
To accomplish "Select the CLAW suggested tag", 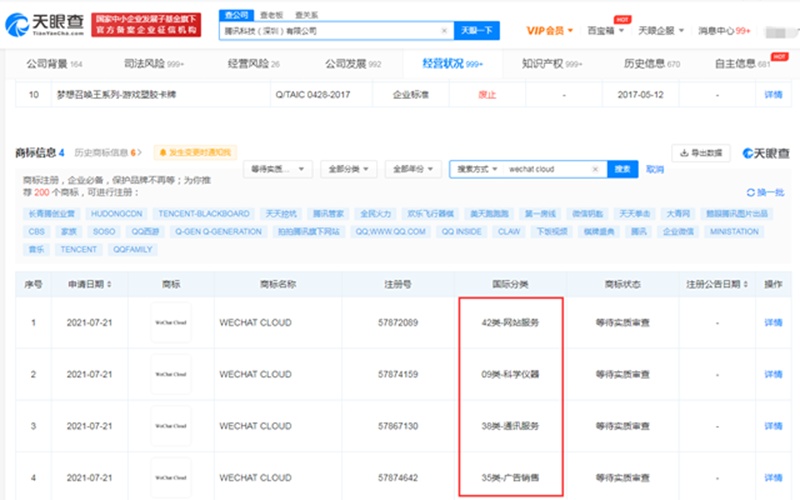I will pyautogui.click(x=509, y=231).
